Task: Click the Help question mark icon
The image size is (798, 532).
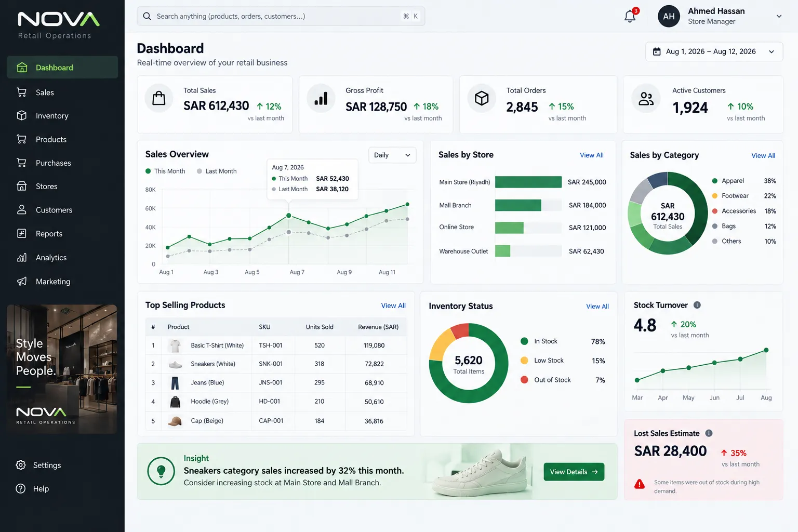Action: click(21, 488)
